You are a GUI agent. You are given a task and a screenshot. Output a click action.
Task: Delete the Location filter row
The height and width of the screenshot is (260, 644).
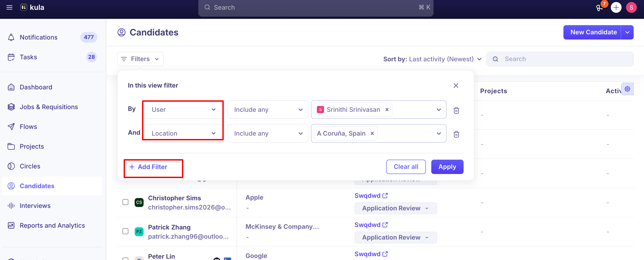[x=456, y=134]
